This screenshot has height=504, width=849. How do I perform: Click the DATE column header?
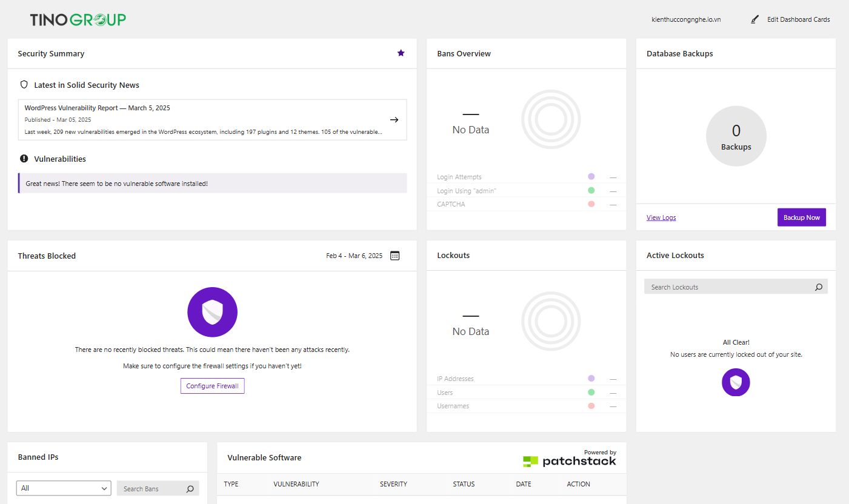pyautogui.click(x=524, y=484)
